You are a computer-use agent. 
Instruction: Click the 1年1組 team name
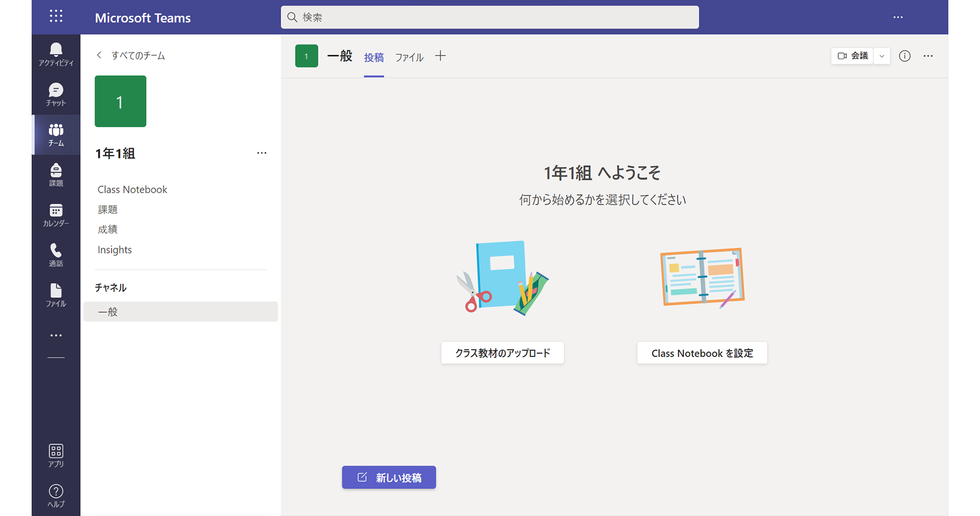(115, 153)
